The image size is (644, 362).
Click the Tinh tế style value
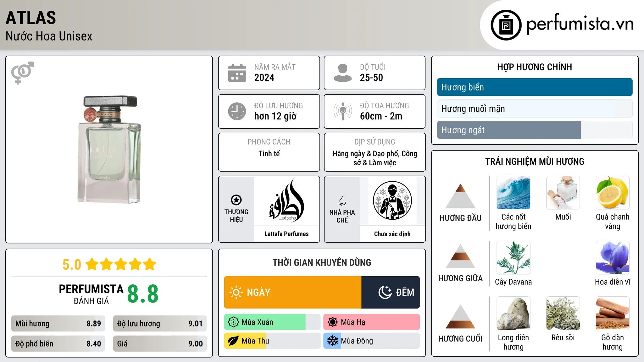tap(269, 154)
